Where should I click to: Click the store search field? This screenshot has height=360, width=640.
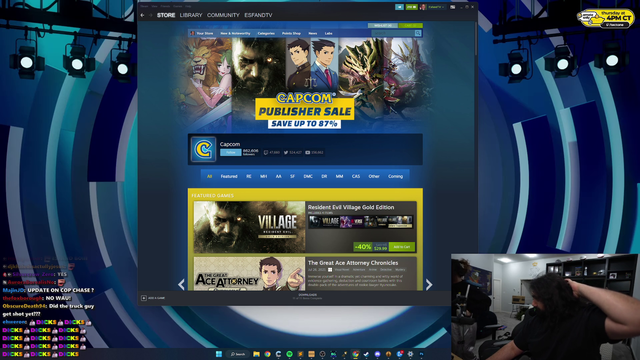tap(393, 33)
